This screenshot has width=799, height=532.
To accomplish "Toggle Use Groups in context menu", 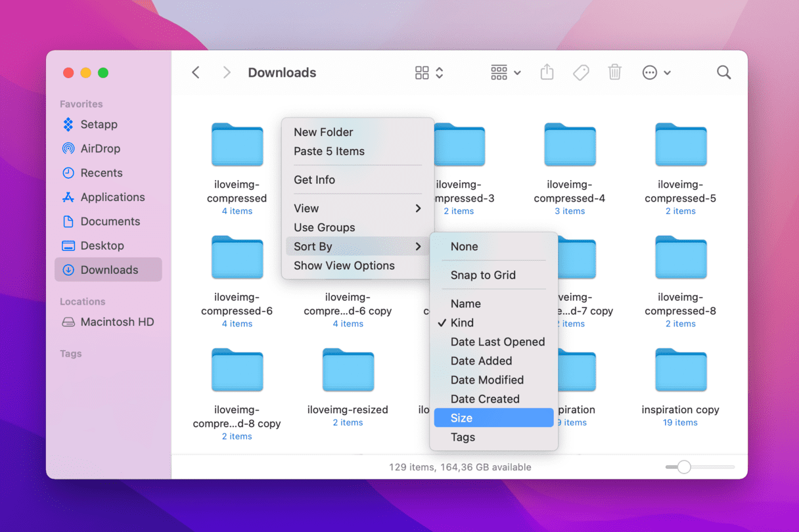I will coord(324,227).
